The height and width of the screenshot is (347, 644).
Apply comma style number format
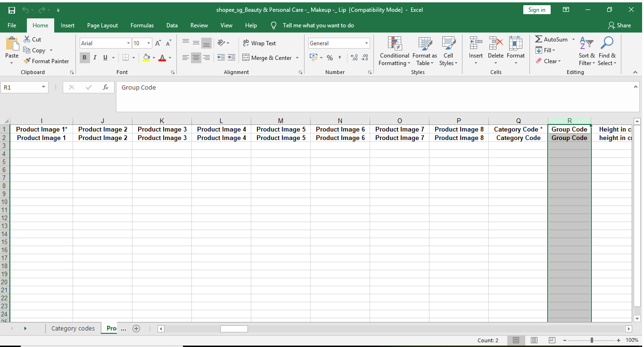pyautogui.click(x=340, y=58)
